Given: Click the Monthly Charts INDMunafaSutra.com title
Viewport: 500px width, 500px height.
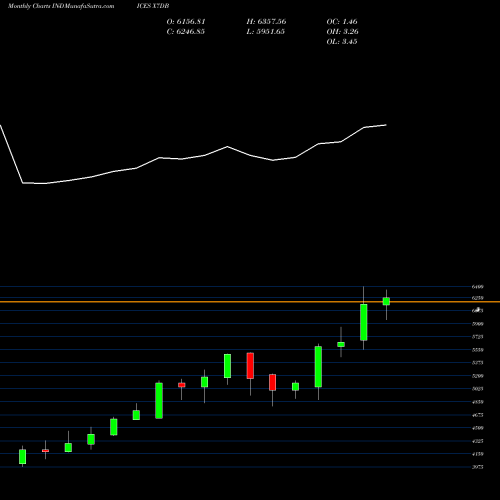Looking at the screenshot, I should [x=61, y=6].
